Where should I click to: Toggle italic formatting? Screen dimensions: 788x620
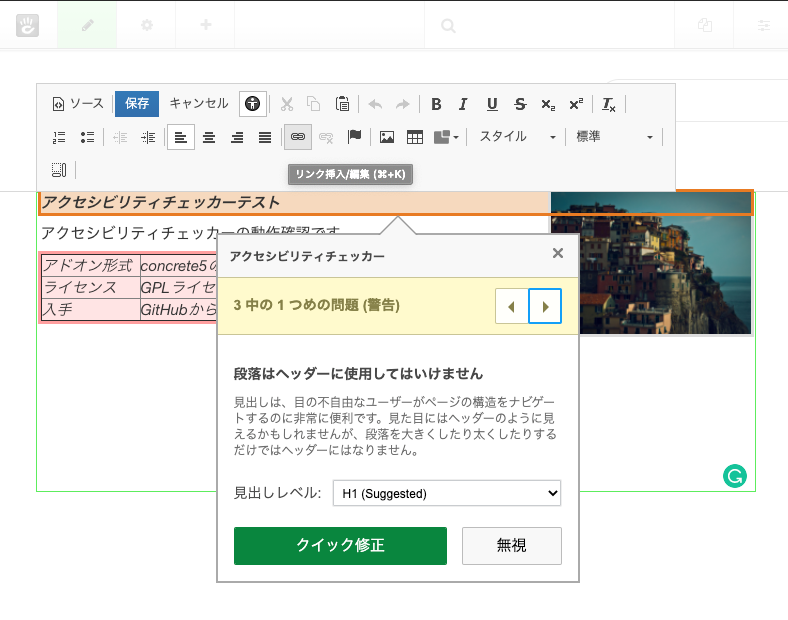tap(463, 104)
